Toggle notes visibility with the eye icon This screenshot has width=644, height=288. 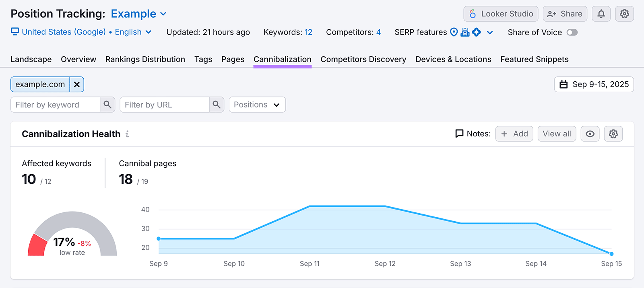click(x=590, y=134)
